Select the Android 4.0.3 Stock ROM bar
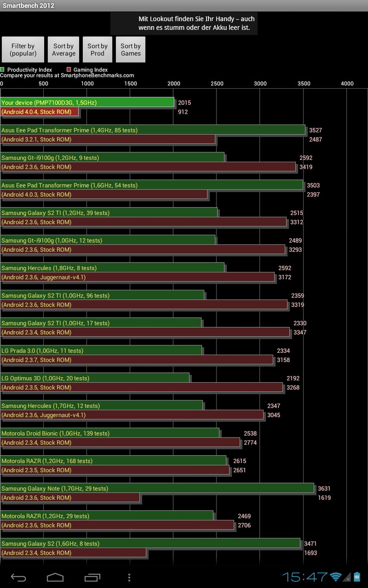The height and width of the screenshot is (588, 368). [x=104, y=195]
